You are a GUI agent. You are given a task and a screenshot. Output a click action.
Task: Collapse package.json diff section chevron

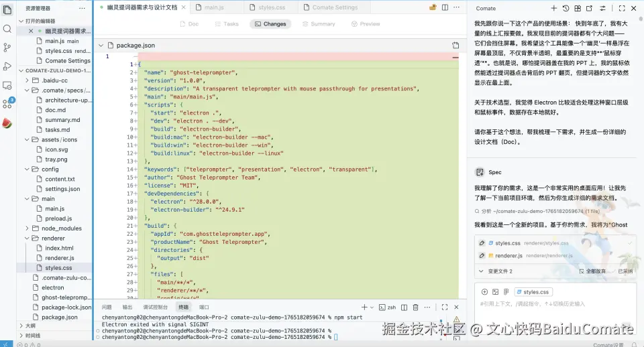[101, 45]
